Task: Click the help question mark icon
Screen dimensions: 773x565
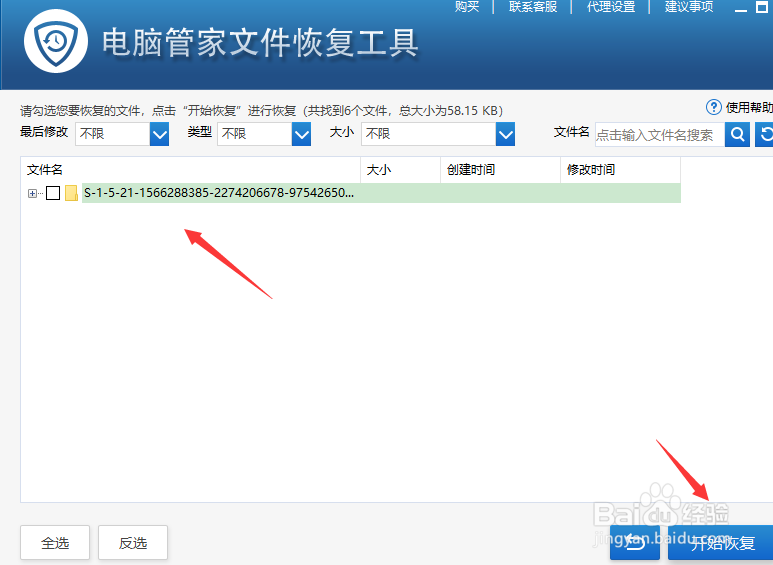Action: click(x=713, y=107)
